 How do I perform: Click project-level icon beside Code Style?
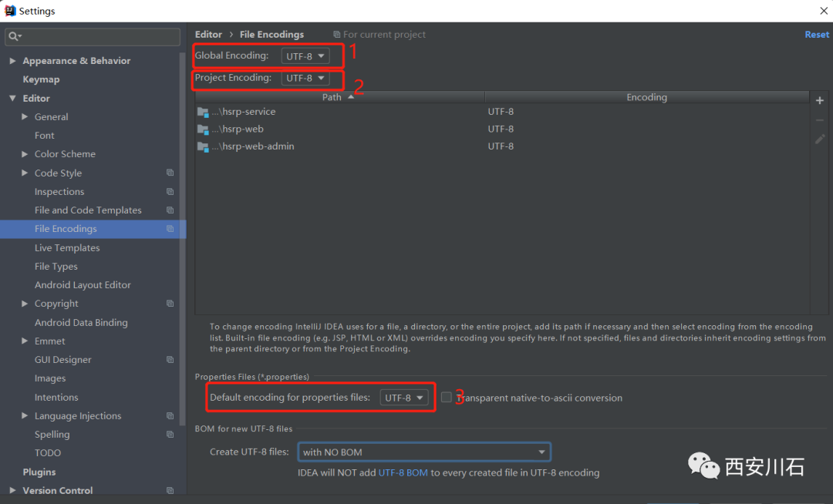point(170,173)
